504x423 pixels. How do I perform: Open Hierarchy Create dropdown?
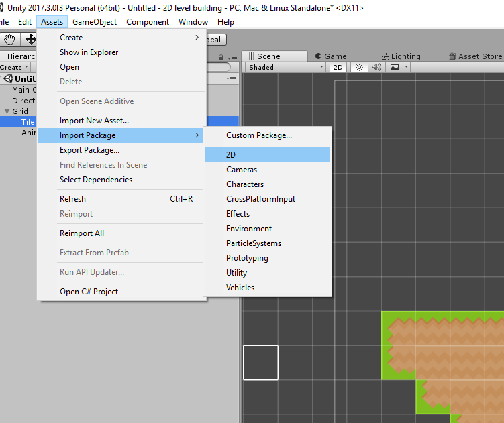[x=14, y=67]
